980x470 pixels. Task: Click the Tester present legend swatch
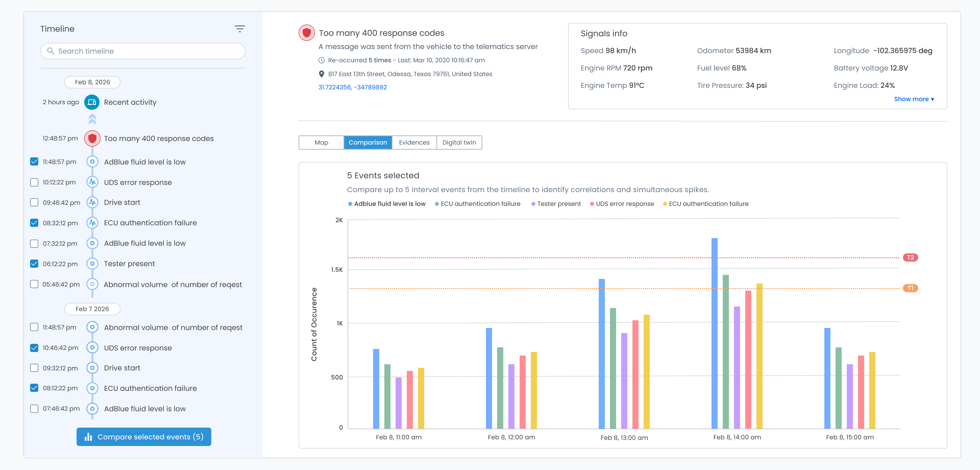click(533, 204)
